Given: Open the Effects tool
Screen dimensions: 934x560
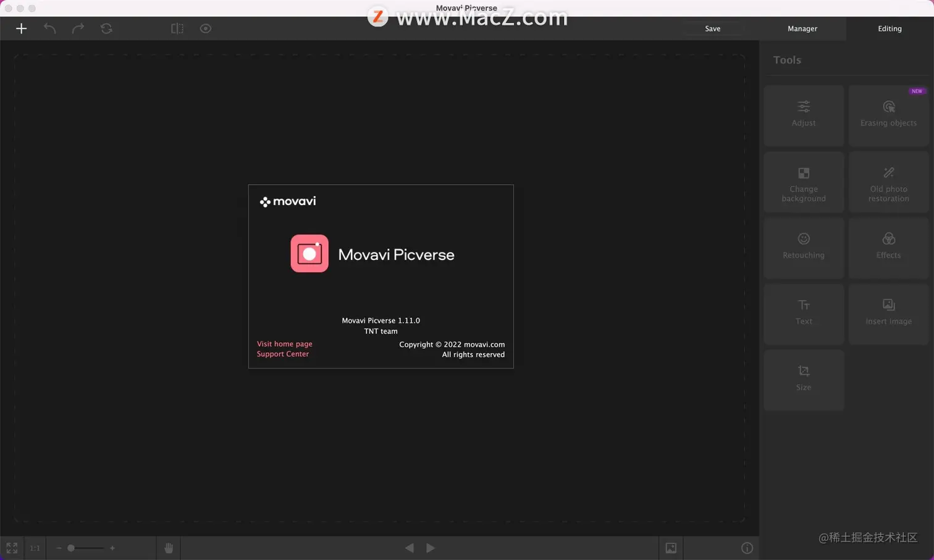Looking at the screenshot, I should tap(888, 248).
